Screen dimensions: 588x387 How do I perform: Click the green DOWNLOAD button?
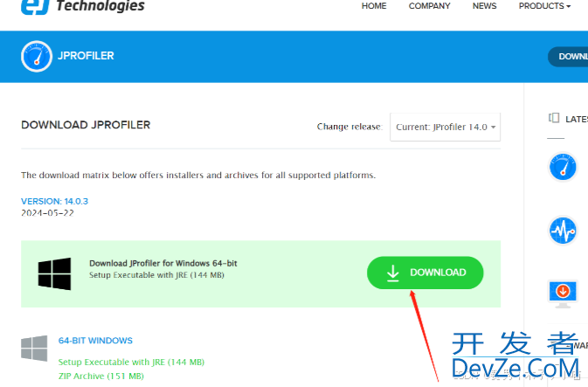pos(425,273)
